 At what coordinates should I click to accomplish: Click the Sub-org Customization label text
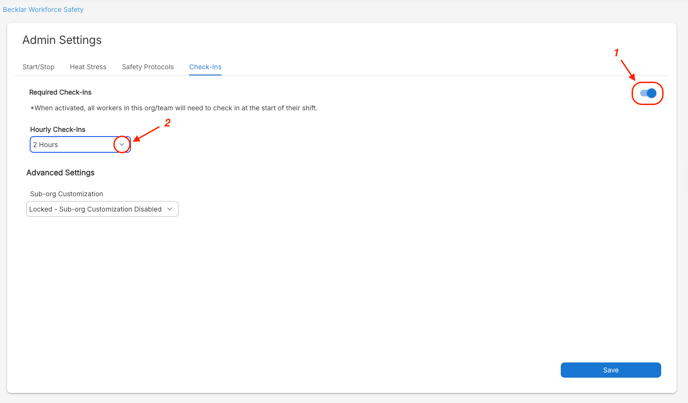(66, 194)
